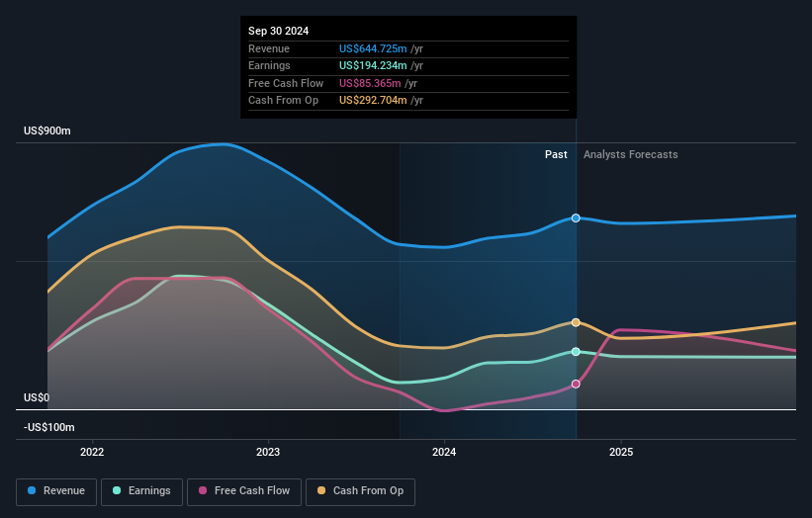This screenshot has width=812, height=518.
Task: Click the orange Cash From Op data point
Action: 576,322
